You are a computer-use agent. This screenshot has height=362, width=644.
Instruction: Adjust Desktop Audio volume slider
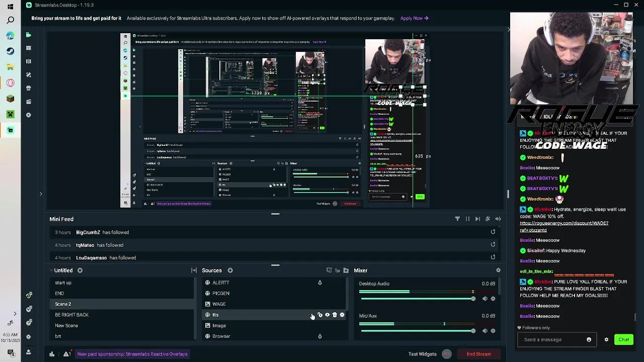(418, 299)
